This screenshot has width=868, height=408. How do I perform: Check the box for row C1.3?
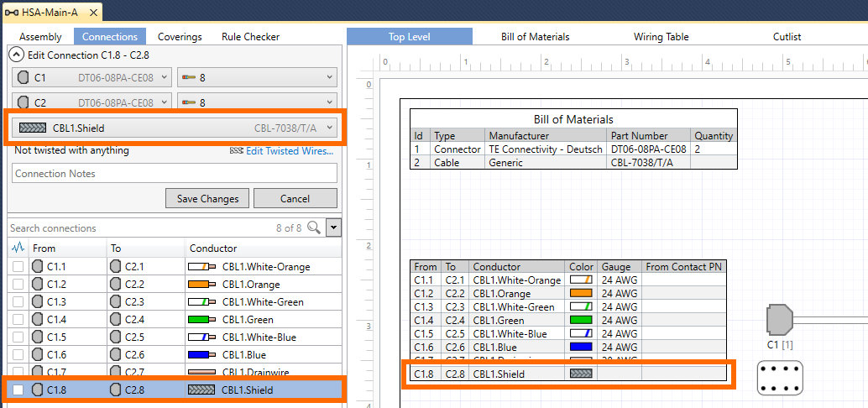pos(18,302)
